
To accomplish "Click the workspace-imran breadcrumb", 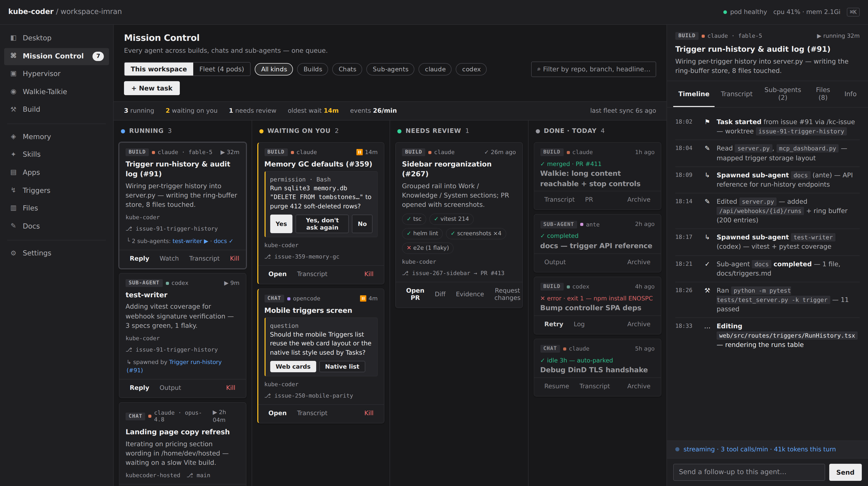I will click(91, 11).
